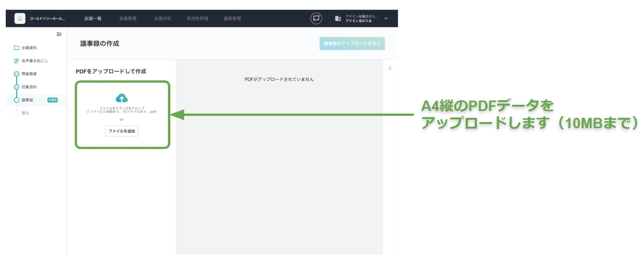Click the ゴールドツリーホール company name
644x261 pixels.
[47, 18]
